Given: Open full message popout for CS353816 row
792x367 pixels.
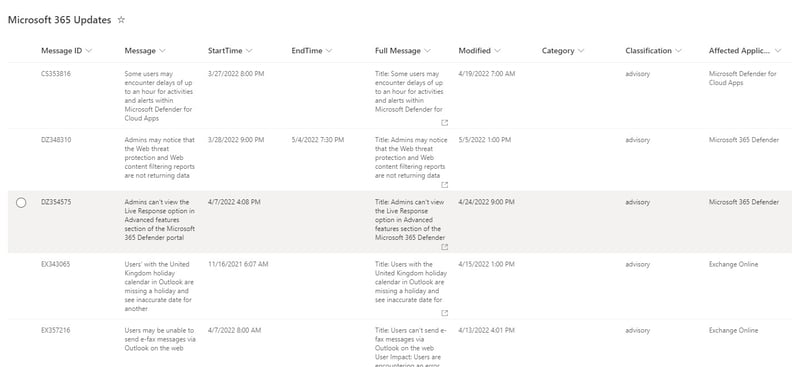Looking at the screenshot, I should coord(444,123).
